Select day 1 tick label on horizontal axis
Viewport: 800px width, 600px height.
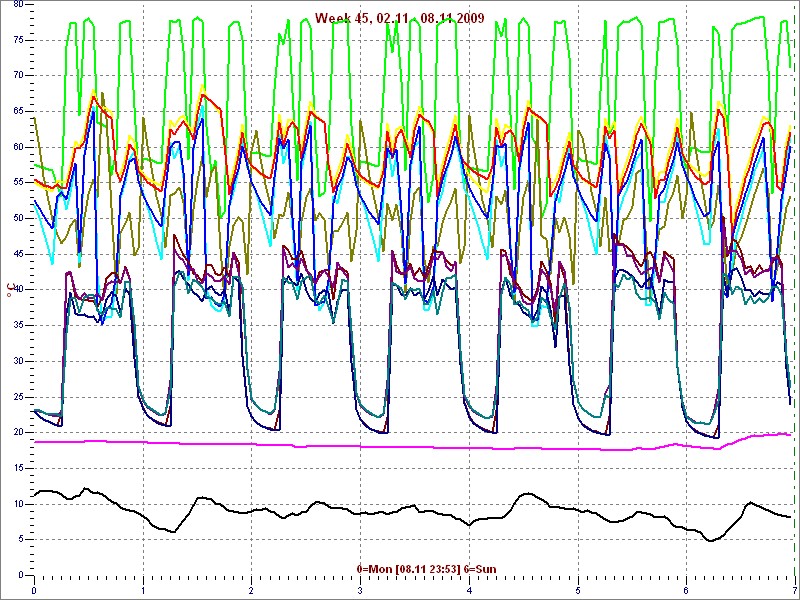pos(143,590)
